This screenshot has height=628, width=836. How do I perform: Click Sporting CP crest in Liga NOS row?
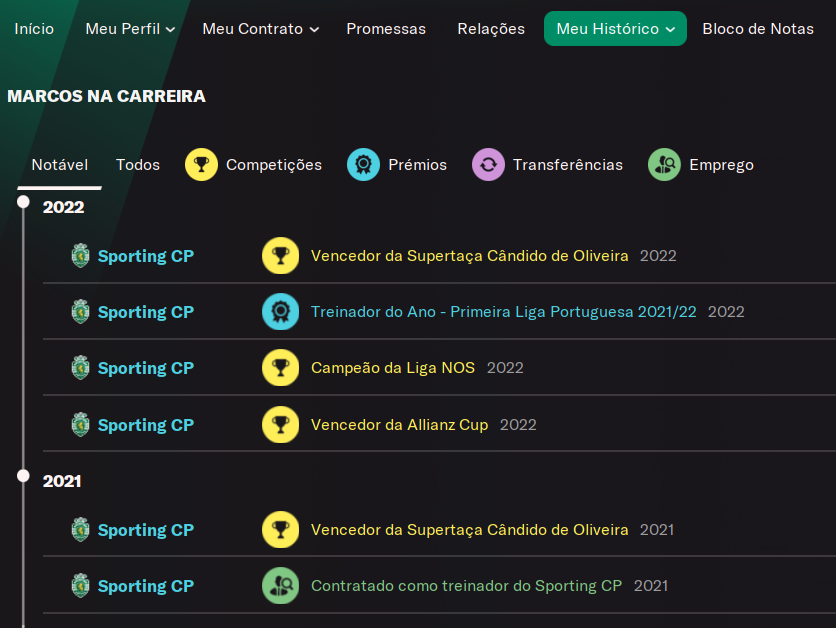point(81,368)
